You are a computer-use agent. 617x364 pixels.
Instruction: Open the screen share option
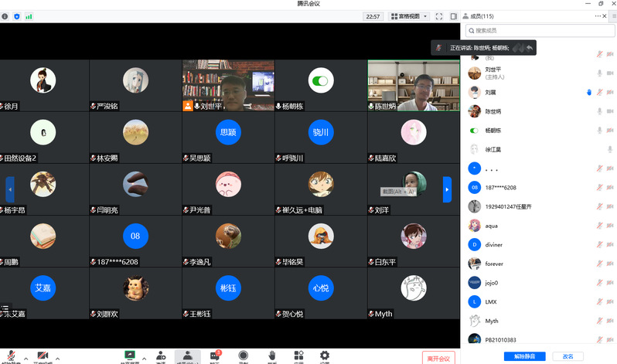click(131, 355)
